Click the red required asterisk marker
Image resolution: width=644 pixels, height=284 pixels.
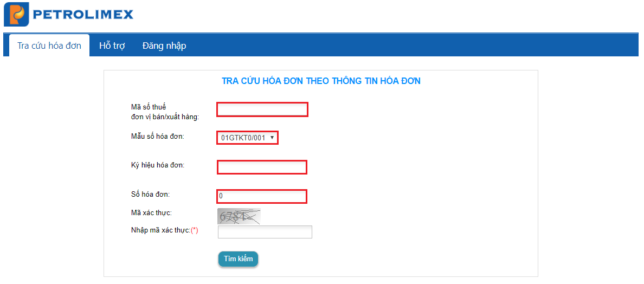[195, 231]
